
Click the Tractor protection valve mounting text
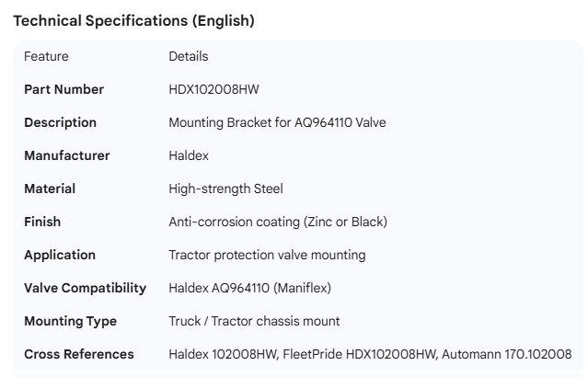click(x=267, y=255)
